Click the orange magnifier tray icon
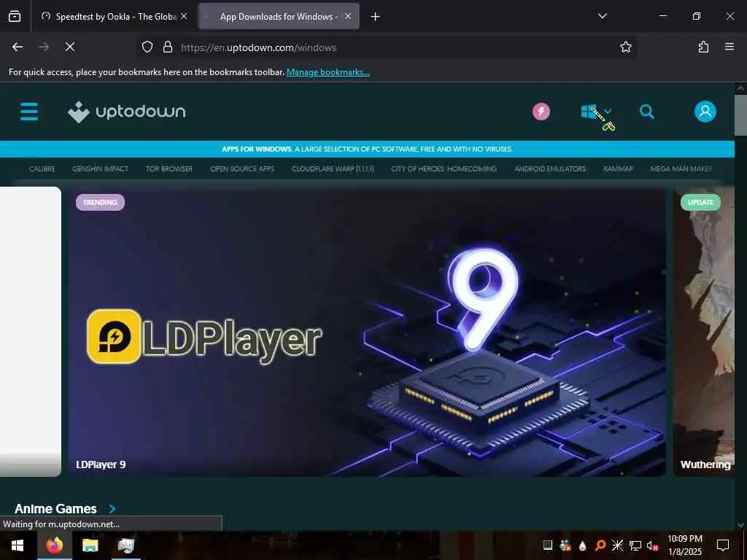The width and height of the screenshot is (747, 560). coord(600,545)
